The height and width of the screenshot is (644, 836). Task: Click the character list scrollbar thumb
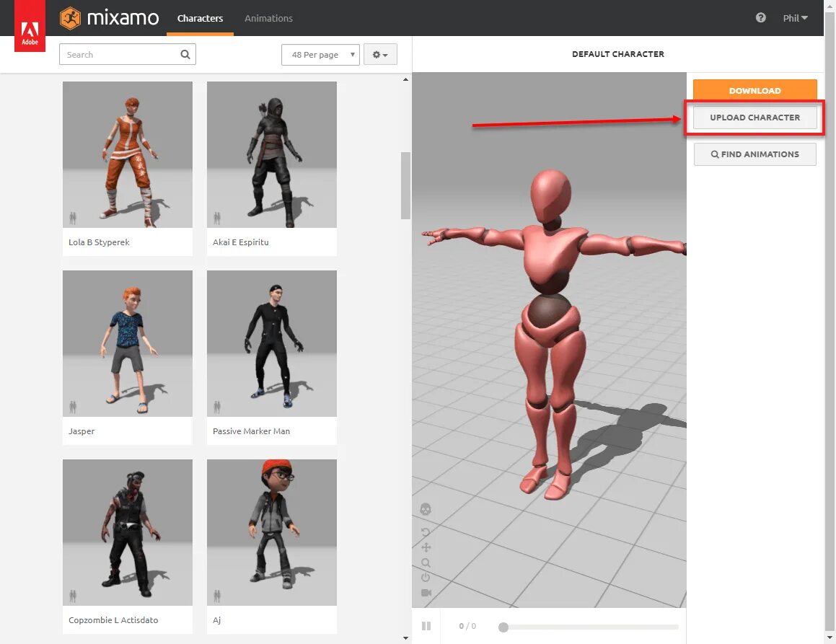(x=405, y=185)
